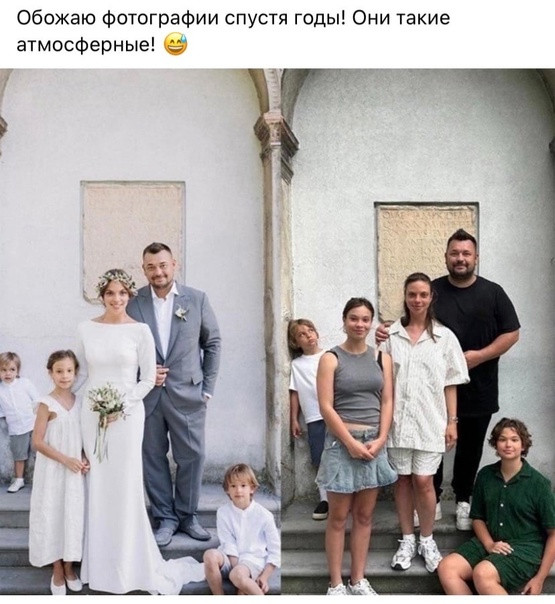Click the word "атмосферные!" in the caption
Viewport: 555px width, 604px height.
point(86,45)
